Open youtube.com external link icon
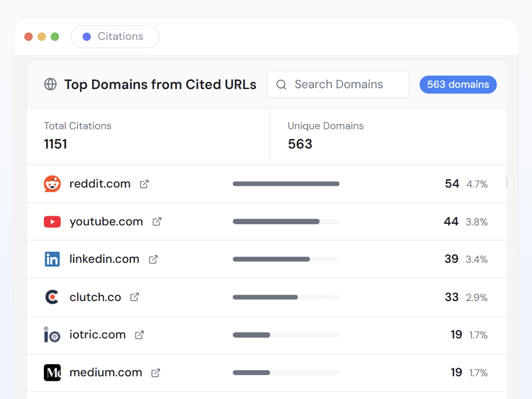This screenshot has width=532, height=399. [x=157, y=221]
